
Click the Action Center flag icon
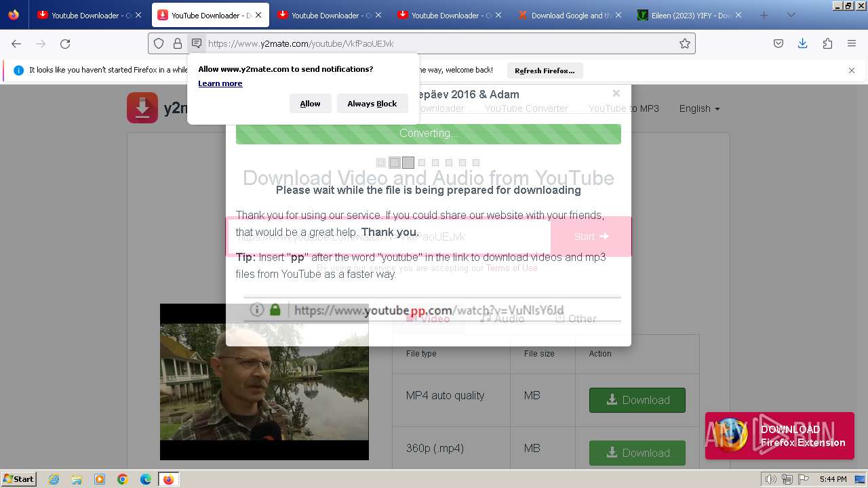[x=804, y=479]
